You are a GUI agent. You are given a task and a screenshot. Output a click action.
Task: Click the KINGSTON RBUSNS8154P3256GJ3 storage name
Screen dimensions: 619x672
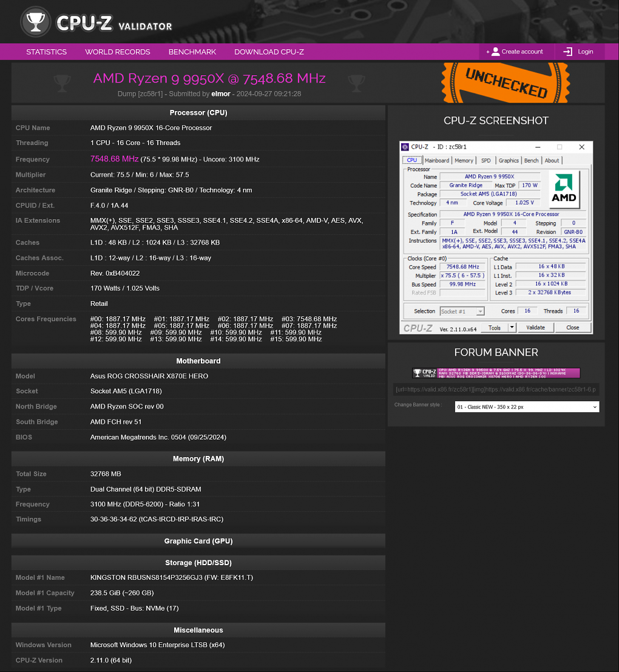coord(171,577)
